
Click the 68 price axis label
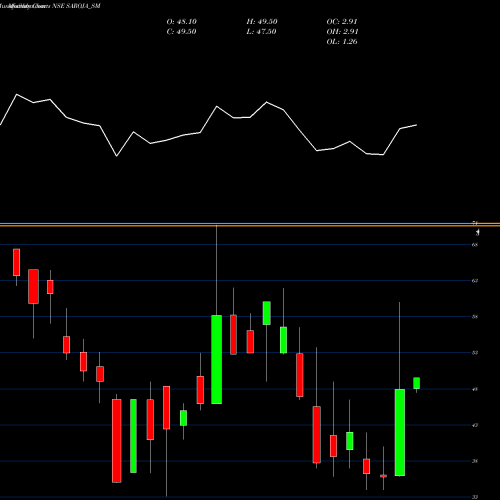point(475,245)
